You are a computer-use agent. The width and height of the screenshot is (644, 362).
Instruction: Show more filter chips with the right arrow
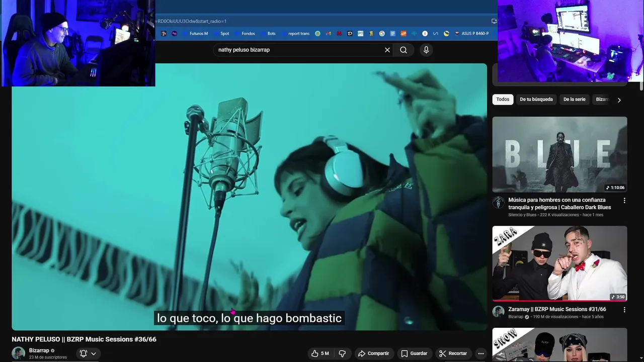[x=619, y=100]
